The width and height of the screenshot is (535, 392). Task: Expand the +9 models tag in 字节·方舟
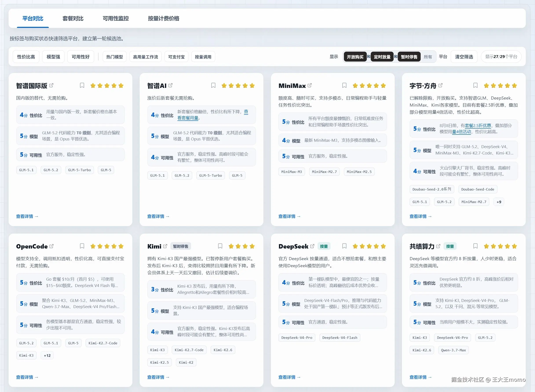click(x=499, y=202)
